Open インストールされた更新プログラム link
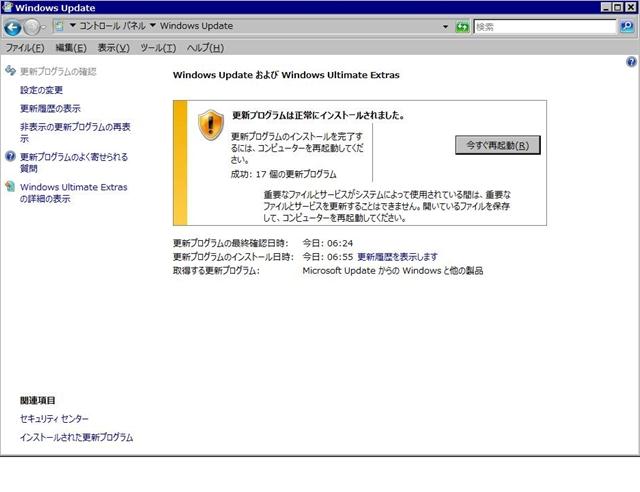 (76, 437)
